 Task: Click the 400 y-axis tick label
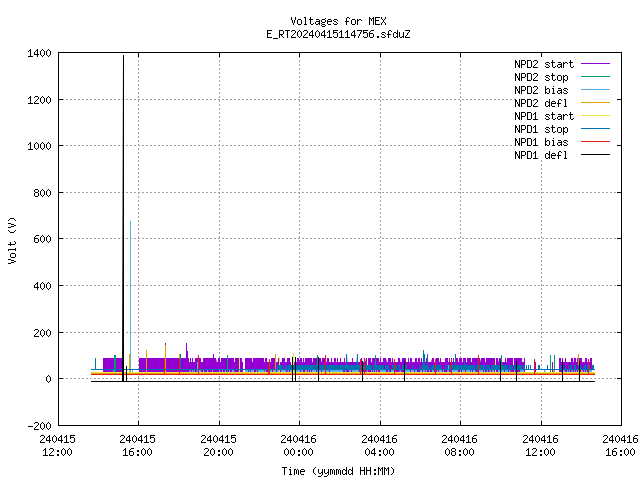[42, 286]
